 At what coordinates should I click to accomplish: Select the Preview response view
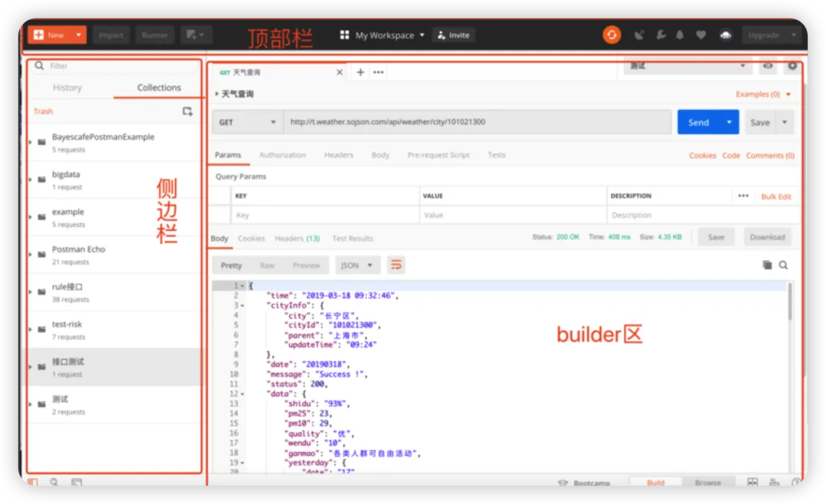click(x=306, y=265)
